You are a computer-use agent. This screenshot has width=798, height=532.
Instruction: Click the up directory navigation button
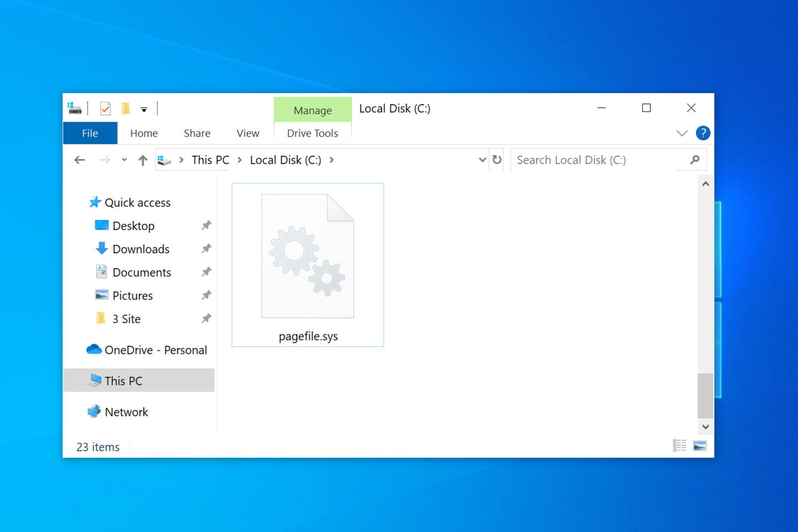[x=143, y=160]
